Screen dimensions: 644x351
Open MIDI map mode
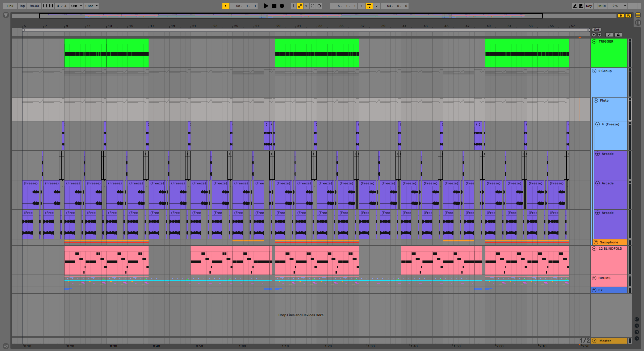point(602,6)
